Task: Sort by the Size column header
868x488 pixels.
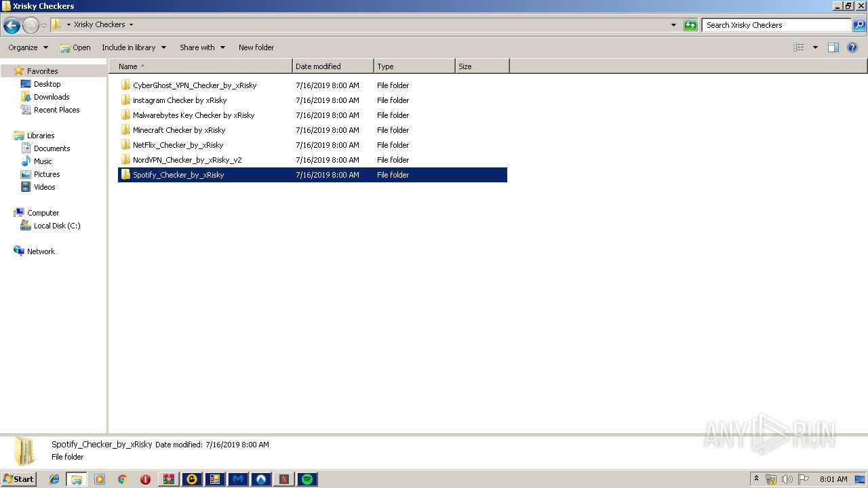Action: tap(482, 66)
